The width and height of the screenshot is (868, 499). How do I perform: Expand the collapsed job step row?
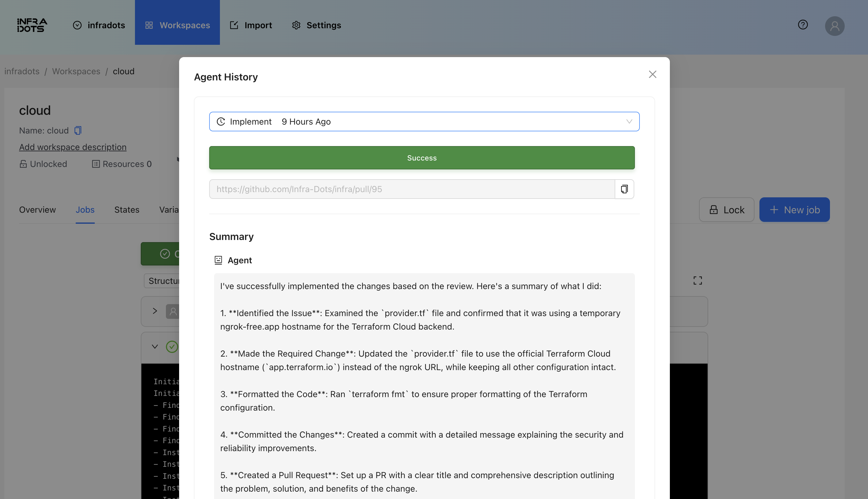155,311
